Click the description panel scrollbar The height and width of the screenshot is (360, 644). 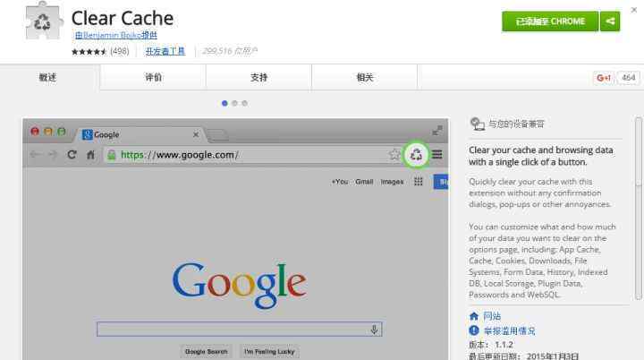click(x=639, y=208)
